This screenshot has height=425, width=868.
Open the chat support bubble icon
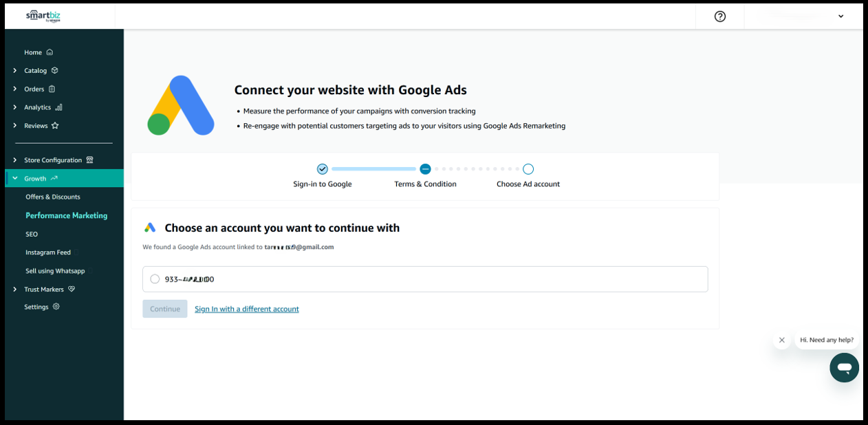(844, 368)
